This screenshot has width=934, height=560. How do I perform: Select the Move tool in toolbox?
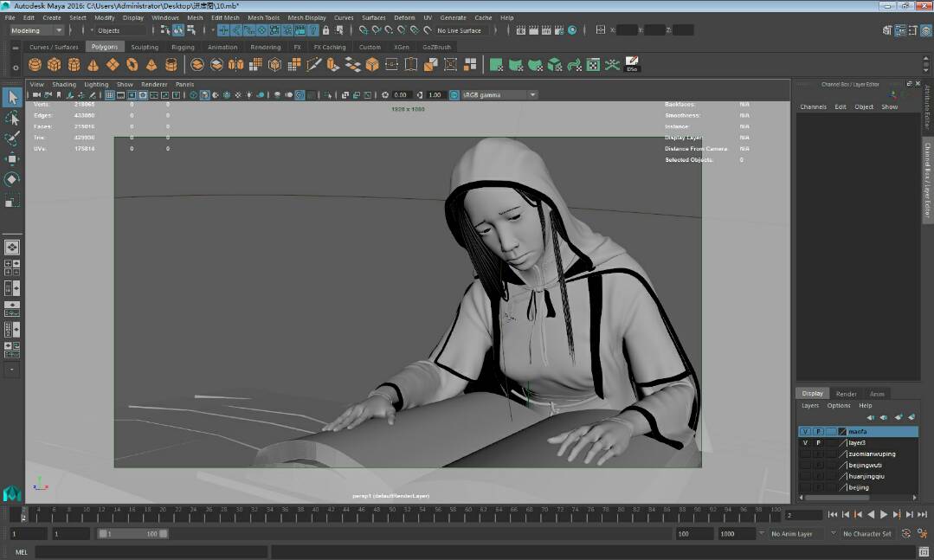click(12, 158)
